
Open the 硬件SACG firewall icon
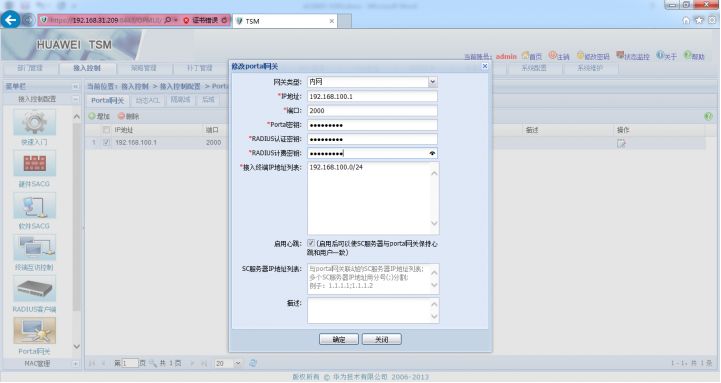tap(34, 164)
